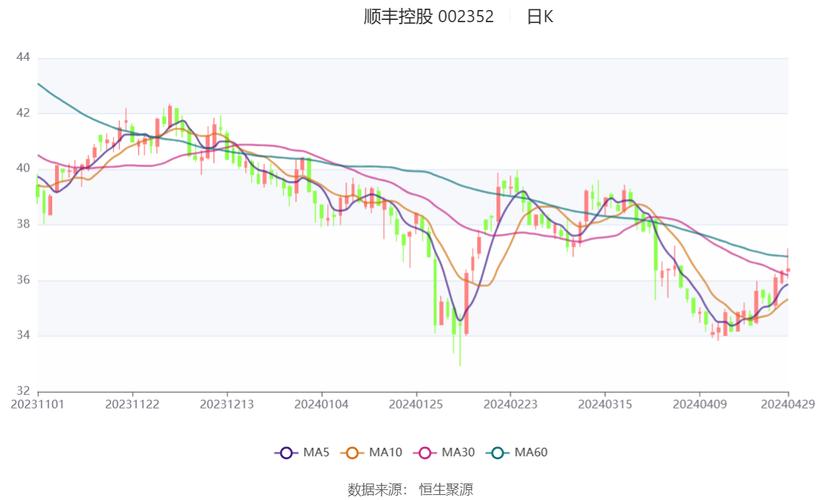
Task: Click the 20240315 x-axis date label
Action: pos(603,404)
